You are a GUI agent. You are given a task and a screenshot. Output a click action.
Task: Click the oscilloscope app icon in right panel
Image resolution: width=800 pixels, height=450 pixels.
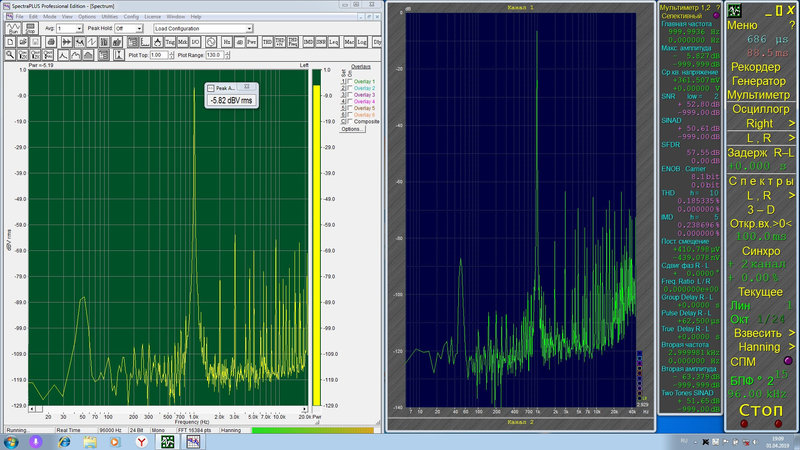(x=734, y=10)
